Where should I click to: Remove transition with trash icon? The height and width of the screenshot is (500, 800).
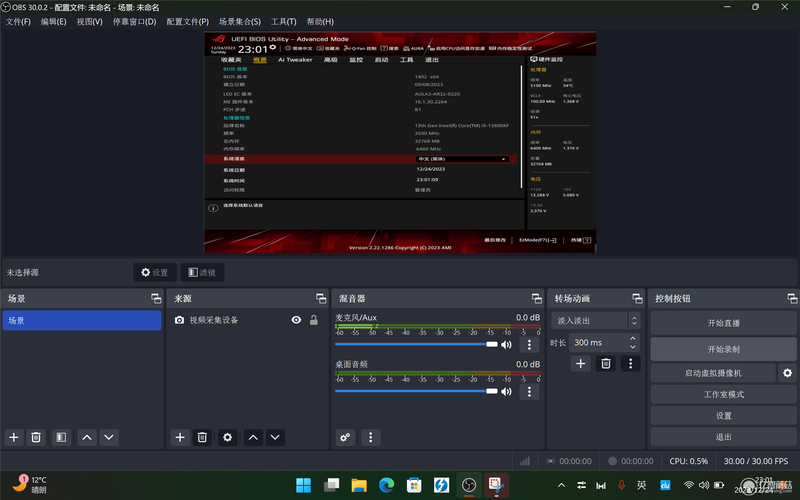pos(606,363)
